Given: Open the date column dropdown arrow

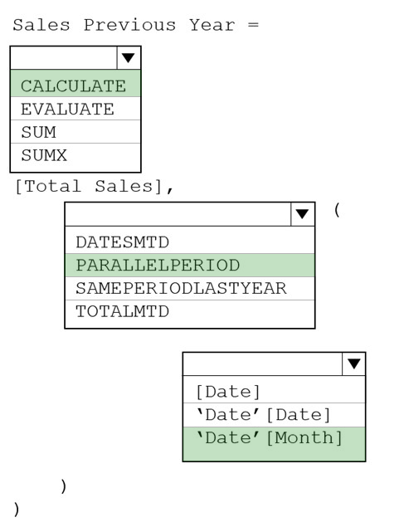Looking at the screenshot, I should (353, 364).
